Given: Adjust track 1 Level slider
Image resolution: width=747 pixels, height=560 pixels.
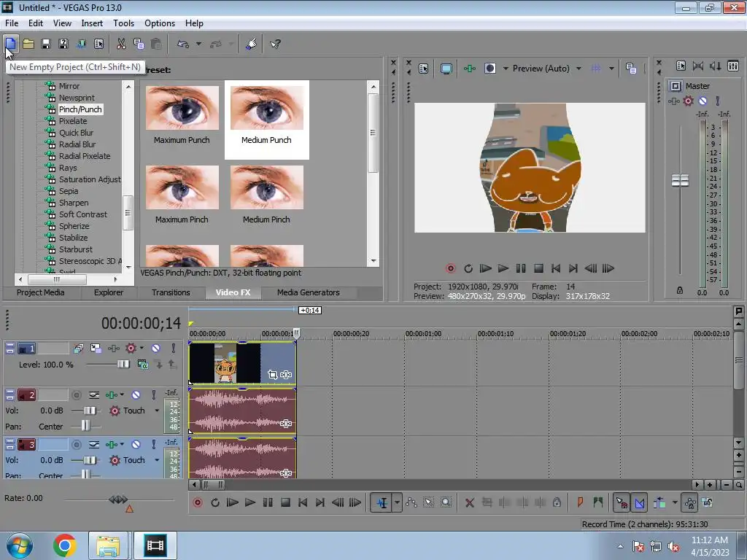Looking at the screenshot, I should (x=123, y=365).
